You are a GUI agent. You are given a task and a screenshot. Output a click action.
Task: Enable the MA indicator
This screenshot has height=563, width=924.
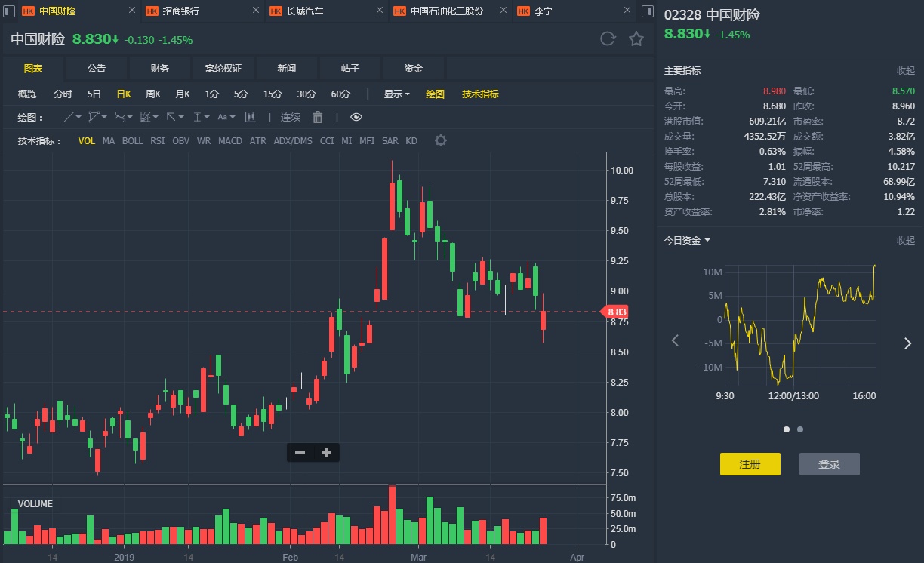(109, 141)
